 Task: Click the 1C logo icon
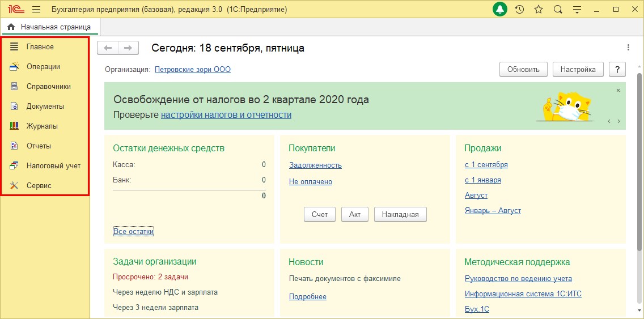point(15,9)
